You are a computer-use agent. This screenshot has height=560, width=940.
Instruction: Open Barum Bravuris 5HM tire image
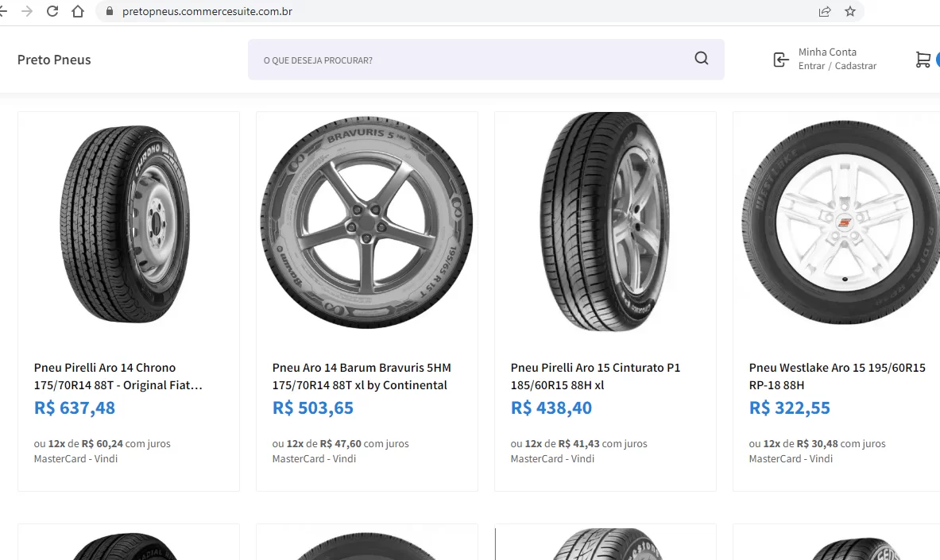(367, 222)
